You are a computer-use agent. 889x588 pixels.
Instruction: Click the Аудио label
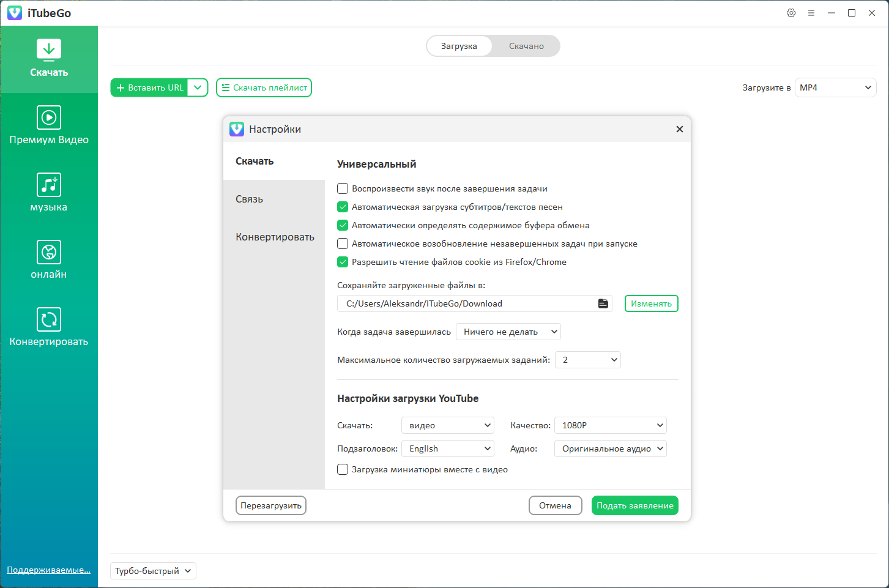(x=524, y=448)
